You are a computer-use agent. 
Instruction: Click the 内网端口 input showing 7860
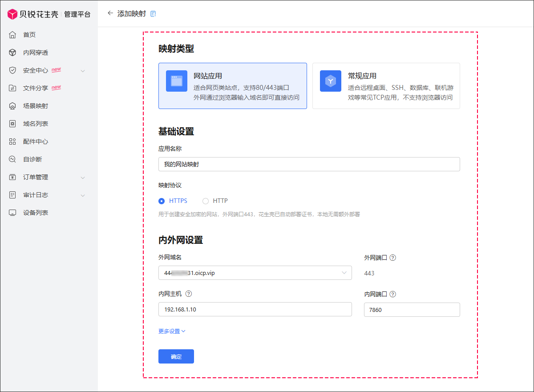[x=412, y=310]
